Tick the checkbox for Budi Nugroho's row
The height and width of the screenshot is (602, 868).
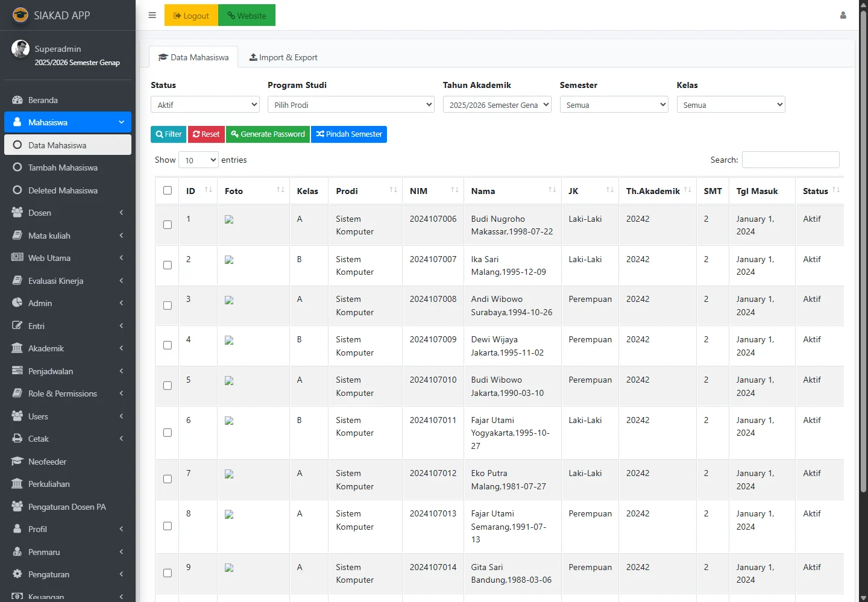tap(168, 225)
